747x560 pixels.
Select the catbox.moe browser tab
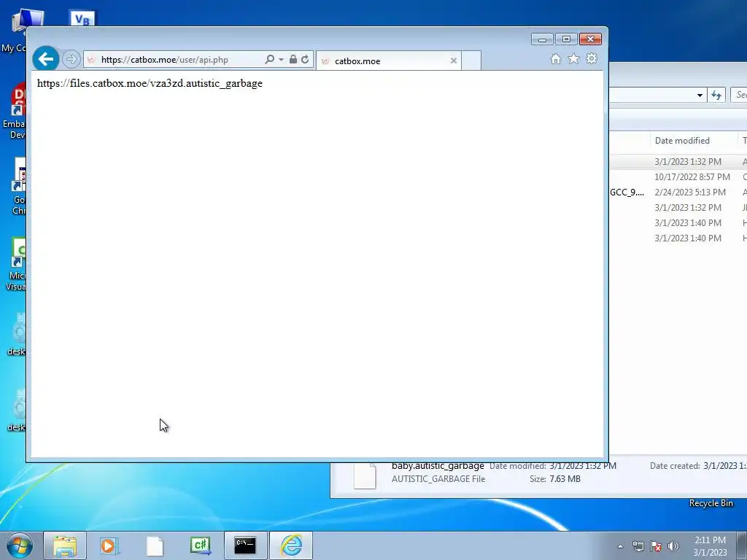388,61
